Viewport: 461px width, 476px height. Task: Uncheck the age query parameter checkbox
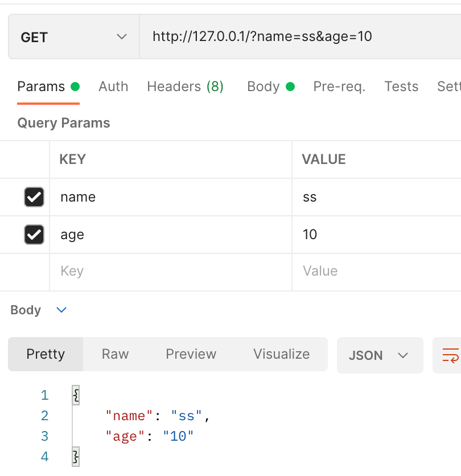point(34,235)
